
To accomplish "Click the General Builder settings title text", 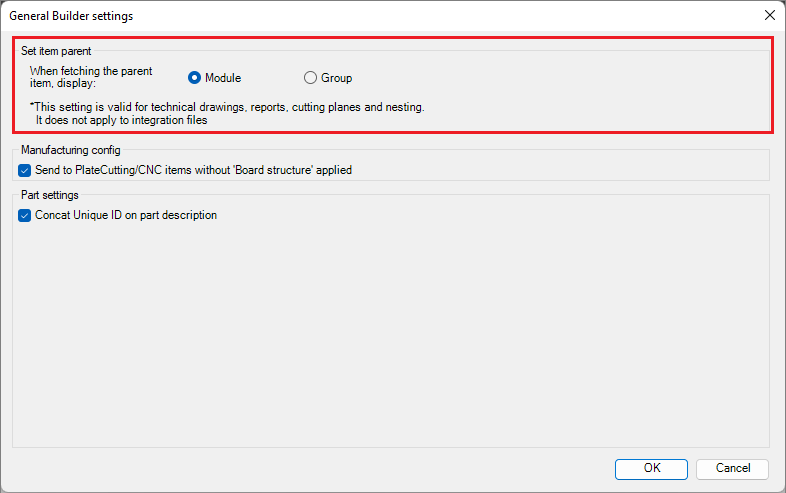I will [71, 16].
